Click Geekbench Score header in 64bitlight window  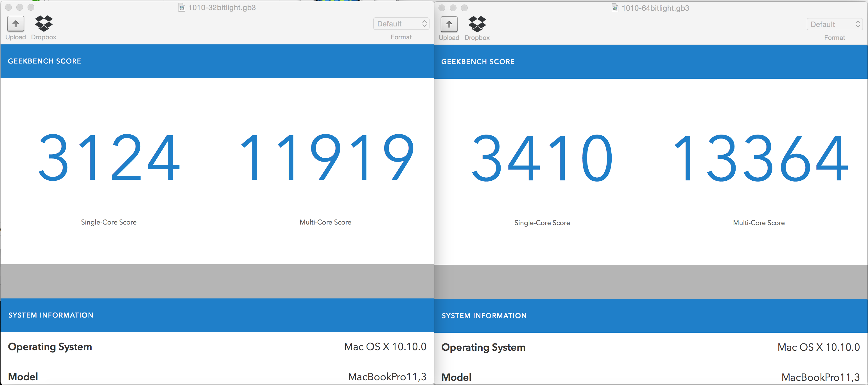(478, 62)
